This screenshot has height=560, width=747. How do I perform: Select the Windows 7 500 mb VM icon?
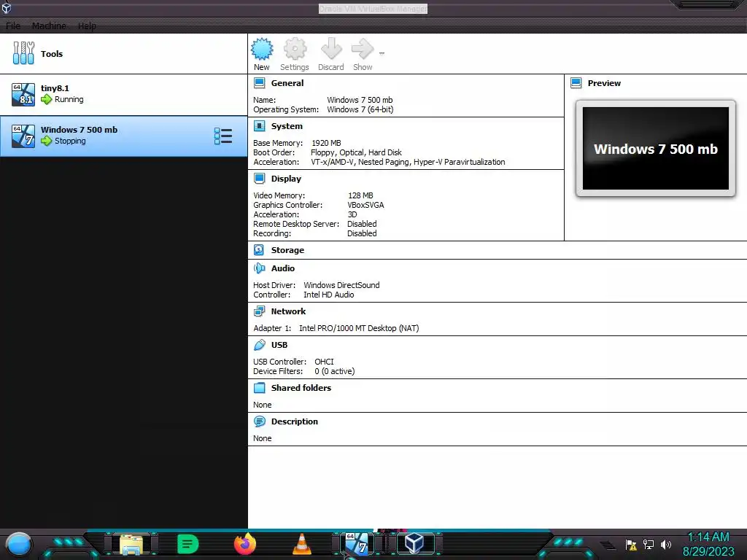[23, 136]
